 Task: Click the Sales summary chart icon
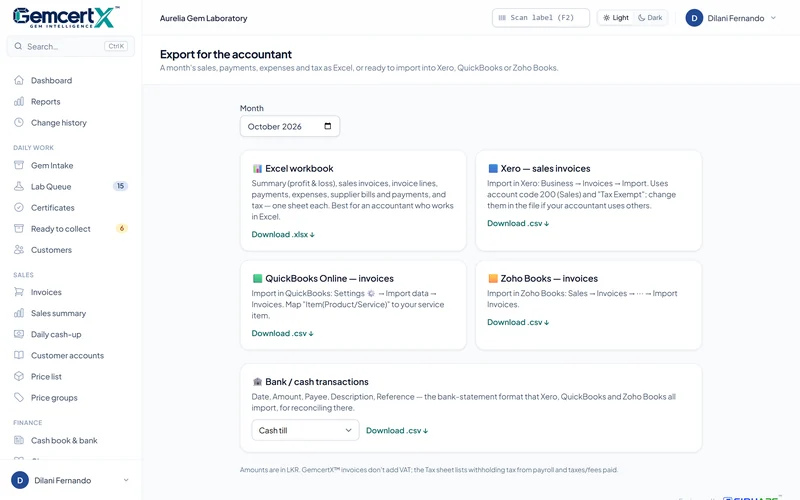click(19, 313)
